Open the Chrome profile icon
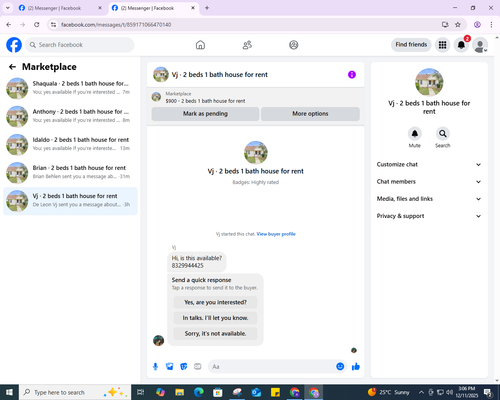The height and width of the screenshot is (400, 500). point(477,25)
